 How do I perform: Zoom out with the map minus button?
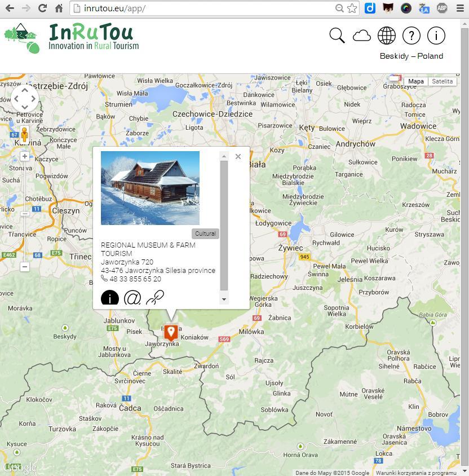(x=25, y=267)
